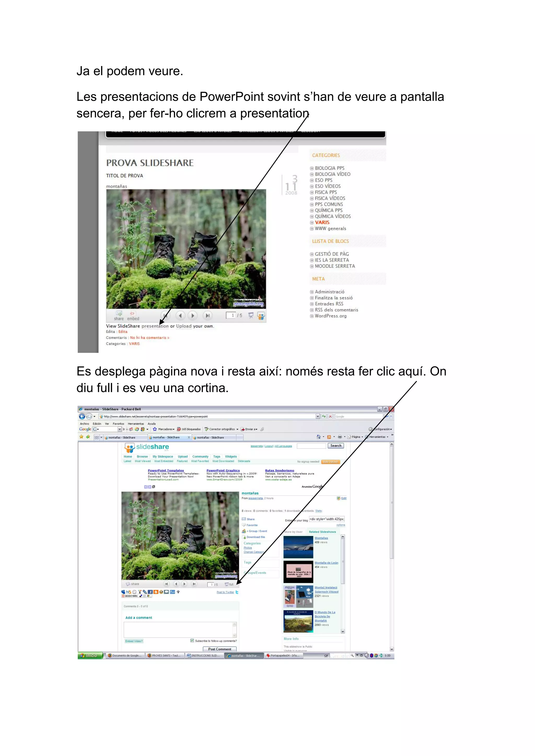
Task: Open the address bar URL dropdown
Action: pyautogui.click(x=318, y=416)
